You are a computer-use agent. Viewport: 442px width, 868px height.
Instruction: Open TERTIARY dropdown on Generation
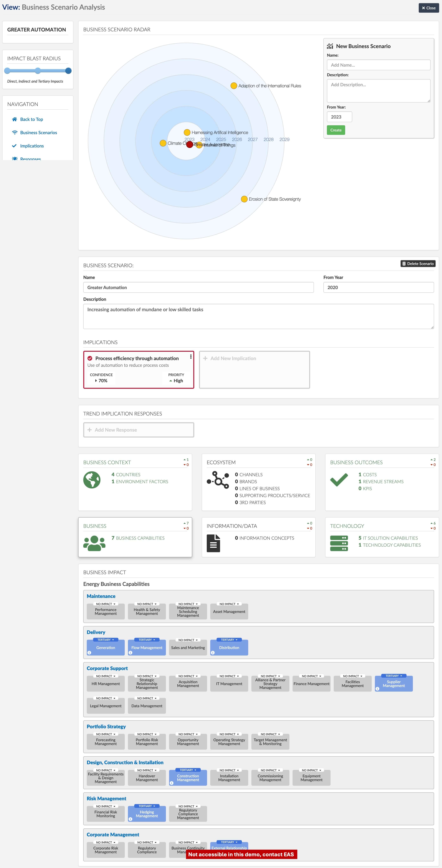click(x=106, y=640)
